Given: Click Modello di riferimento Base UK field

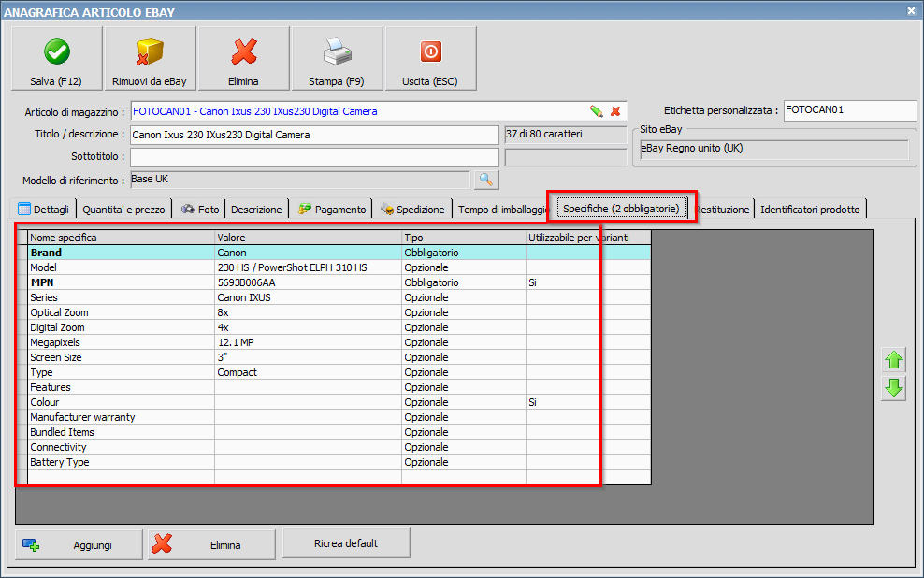Looking at the screenshot, I should click(x=300, y=180).
